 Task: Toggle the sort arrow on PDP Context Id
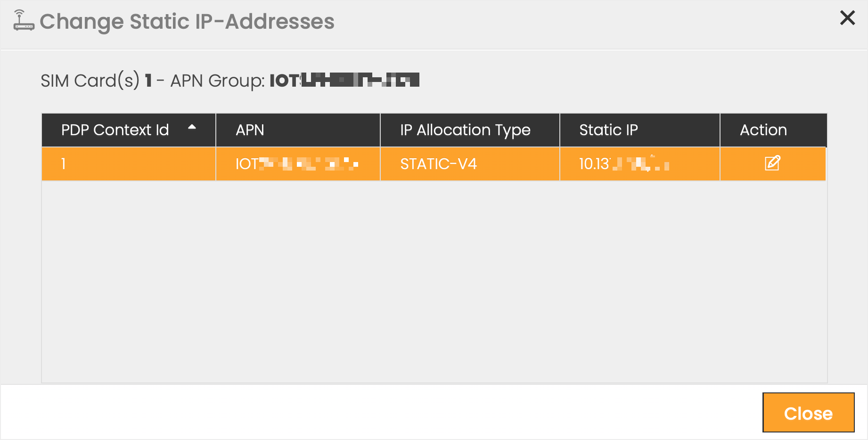pos(192,127)
